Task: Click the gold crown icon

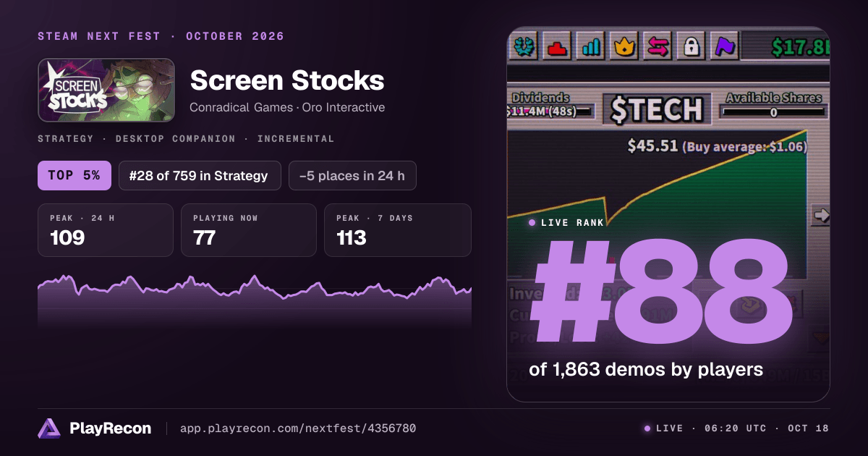Action: coord(624,47)
